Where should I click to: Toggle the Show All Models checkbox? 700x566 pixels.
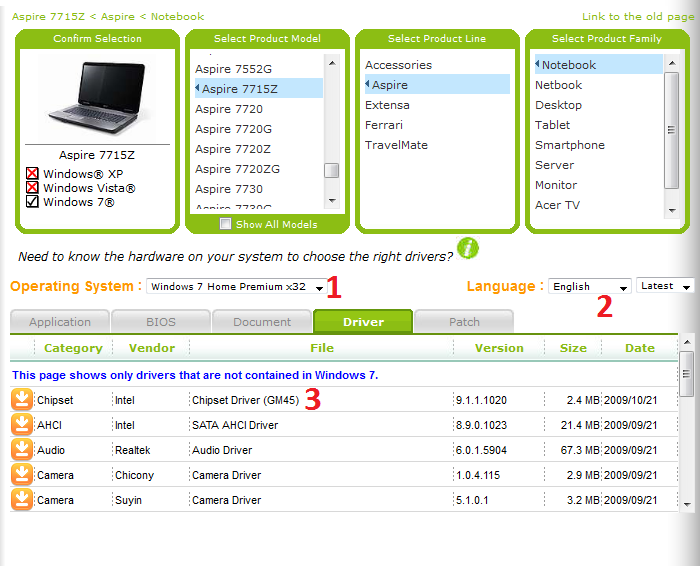[225, 224]
